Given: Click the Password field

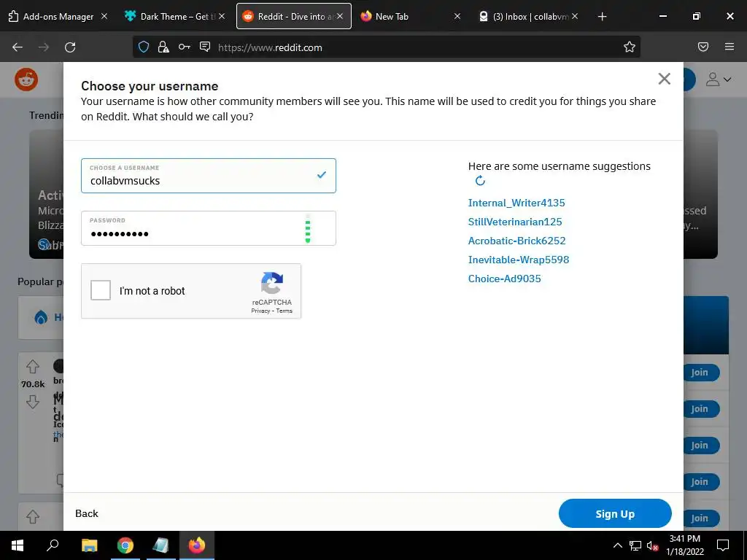Looking at the screenshot, I should [x=208, y=228].
